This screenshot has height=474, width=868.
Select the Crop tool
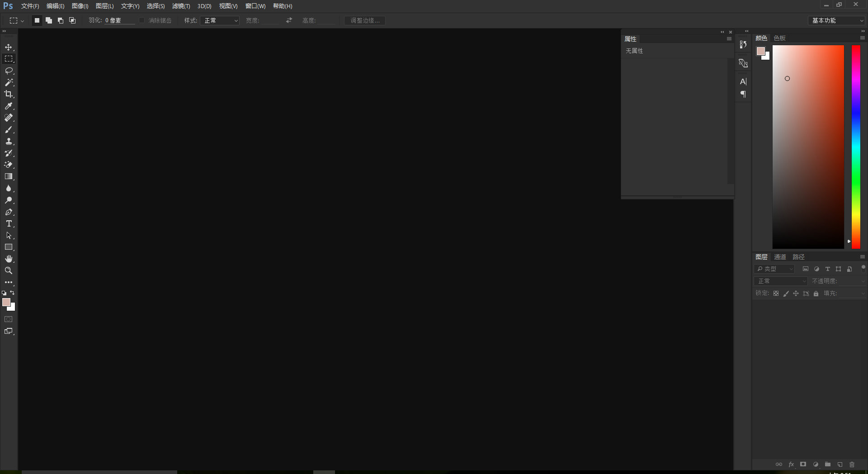9,94
